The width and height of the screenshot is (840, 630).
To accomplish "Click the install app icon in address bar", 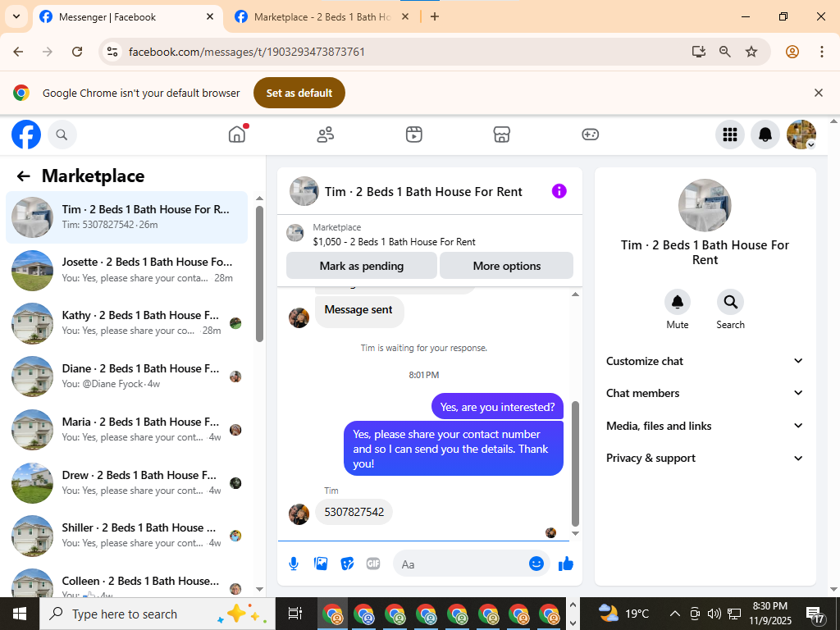I will coord(698,52).
